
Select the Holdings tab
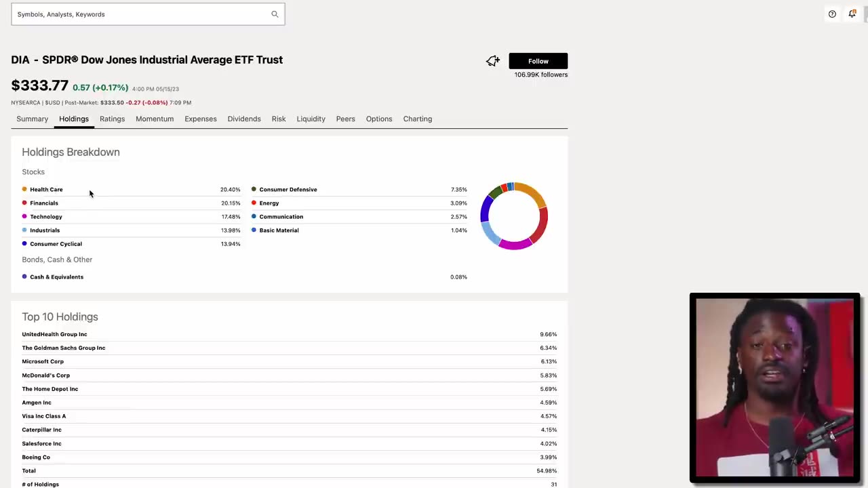pos(74,119)
